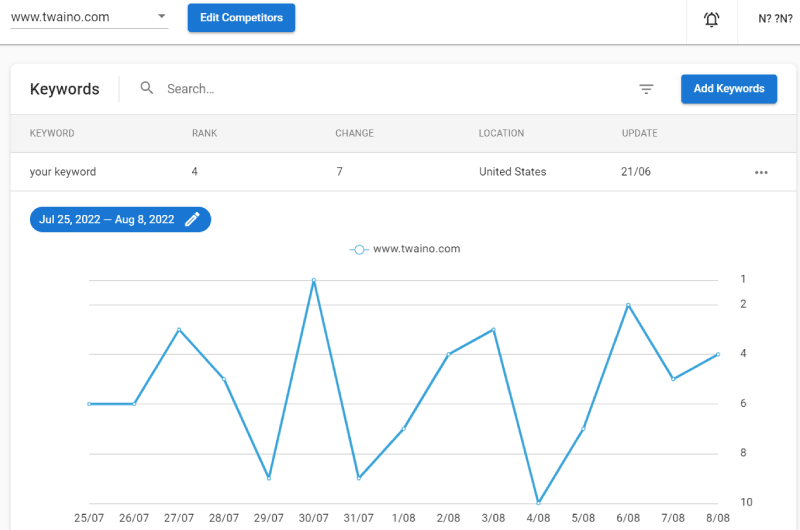The width and height of the screenshot is (800, 530).
Task: Click the Edit Competitors button
Action: (241, 18)
